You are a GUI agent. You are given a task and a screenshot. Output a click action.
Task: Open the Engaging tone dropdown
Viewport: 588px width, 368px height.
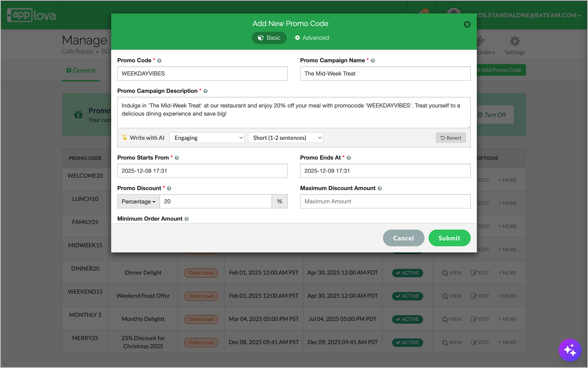click(207, 138)
